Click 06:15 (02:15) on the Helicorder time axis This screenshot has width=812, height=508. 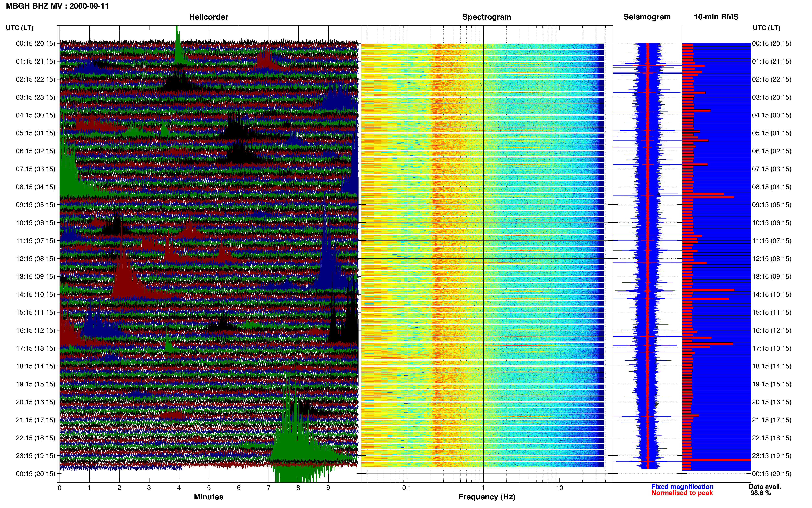[x=36, y=151]
